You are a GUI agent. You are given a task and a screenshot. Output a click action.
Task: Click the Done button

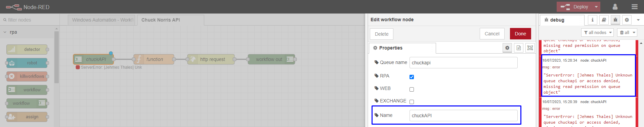520,34
